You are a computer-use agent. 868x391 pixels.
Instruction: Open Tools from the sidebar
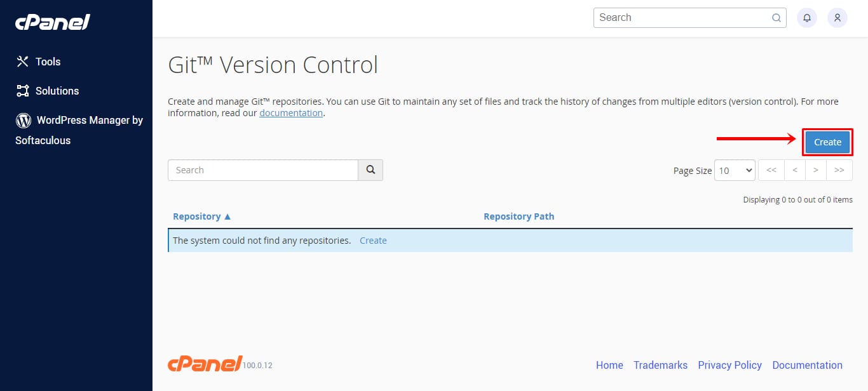(x=48, y=62)
